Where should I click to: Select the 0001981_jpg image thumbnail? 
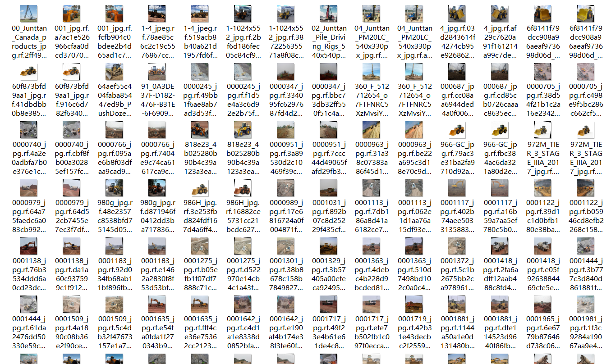click(x=586, y=305)
